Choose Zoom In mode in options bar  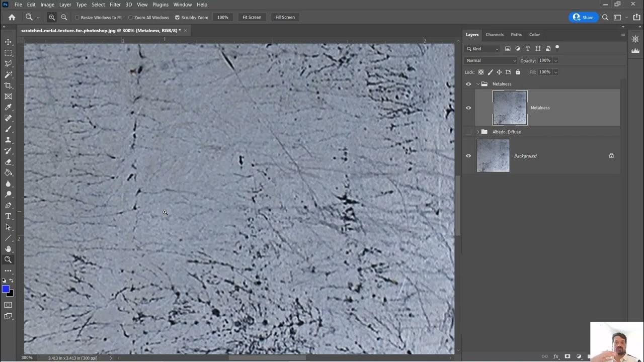(x=52, y=17)
